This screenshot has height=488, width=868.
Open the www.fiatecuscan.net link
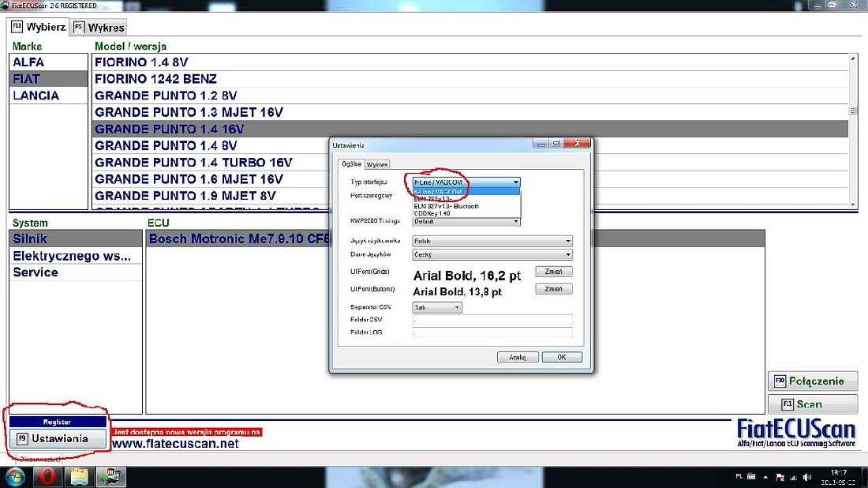pos(175,444)
